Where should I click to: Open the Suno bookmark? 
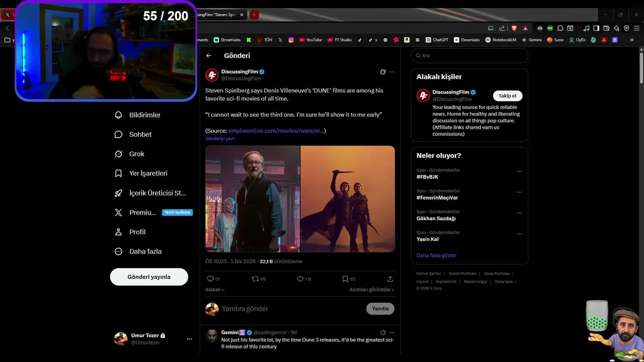pyautogui.click(x=555, y=40)
